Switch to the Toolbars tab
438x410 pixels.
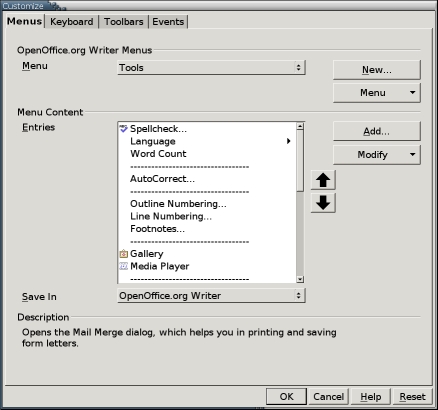[124, 22]
